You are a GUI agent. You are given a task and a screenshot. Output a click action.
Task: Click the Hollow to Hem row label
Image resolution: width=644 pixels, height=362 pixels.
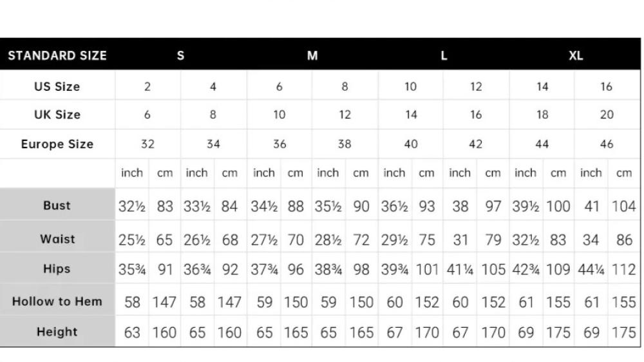57,301
